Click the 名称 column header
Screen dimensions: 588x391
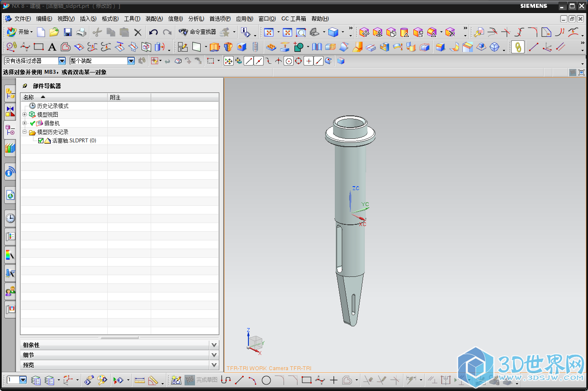point(64,97)
